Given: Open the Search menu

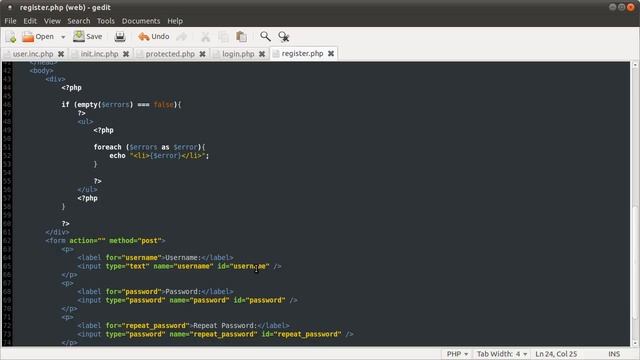Looking at the screenshot, I should click(79, 21).
